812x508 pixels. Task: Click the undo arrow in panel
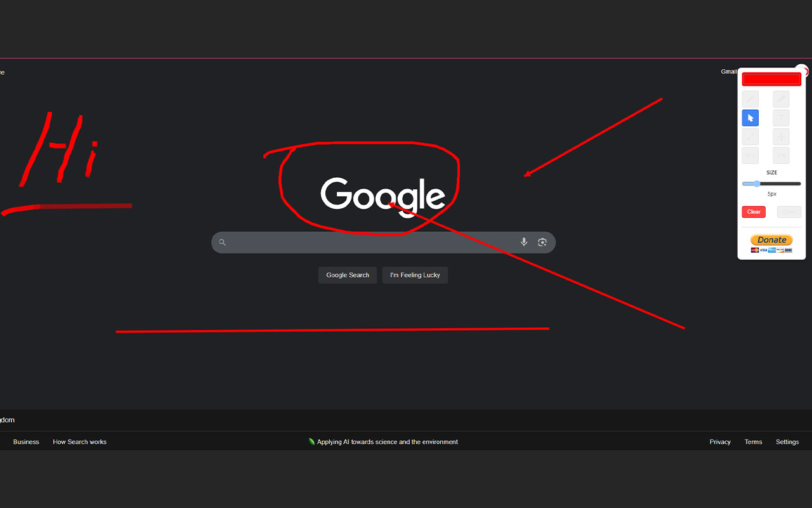tap(750, 156)
